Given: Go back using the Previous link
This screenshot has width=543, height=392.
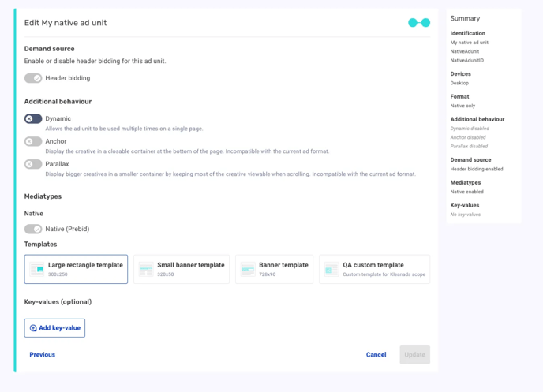Looking at the screenshot, I should coord(43,355).
